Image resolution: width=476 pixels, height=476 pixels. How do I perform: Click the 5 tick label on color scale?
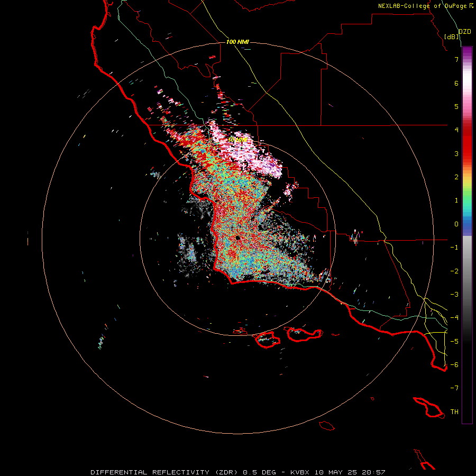(x=456, y=106)
